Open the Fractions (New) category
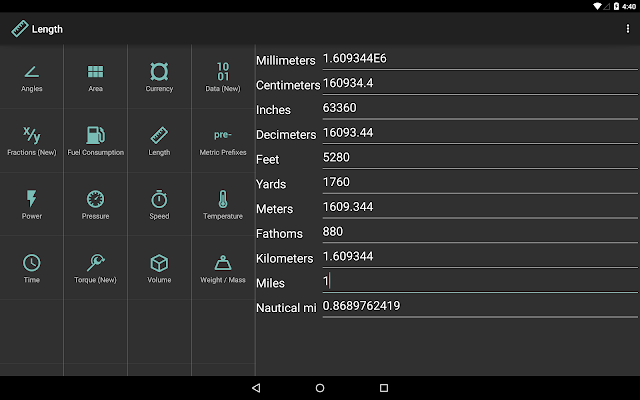 [x=32, y=140]
